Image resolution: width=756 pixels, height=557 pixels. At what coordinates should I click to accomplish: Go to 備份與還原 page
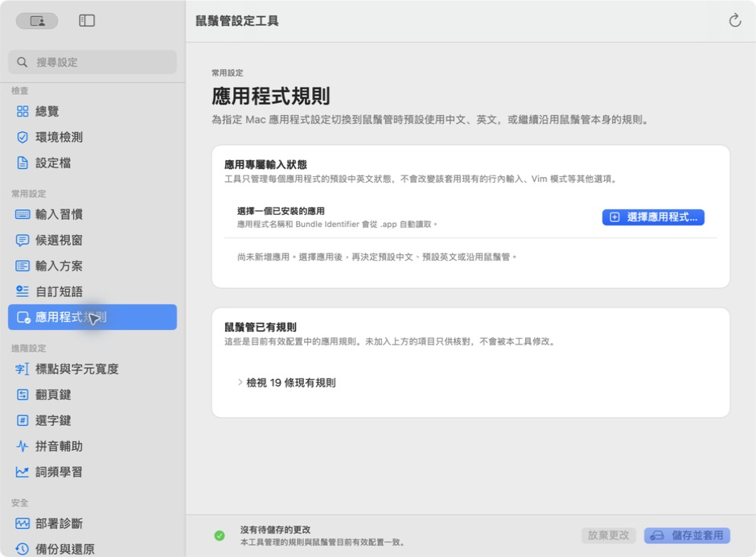(x=92, y=549)
